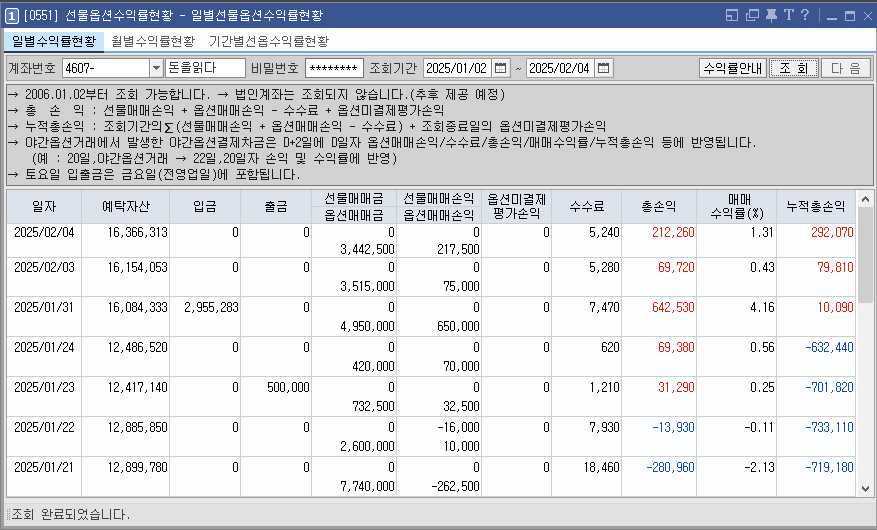
Task: Click the fee value 18,460
Action: coord(602,467)
